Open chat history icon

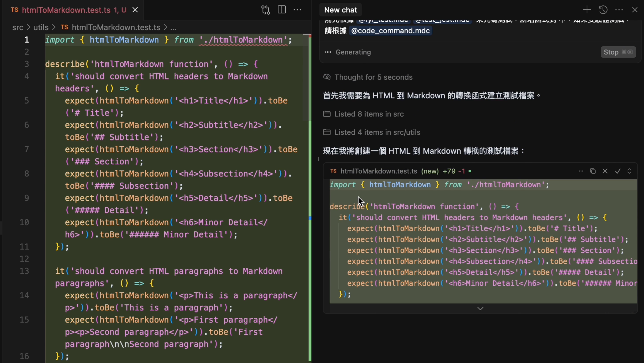click(x=603, y=10)
